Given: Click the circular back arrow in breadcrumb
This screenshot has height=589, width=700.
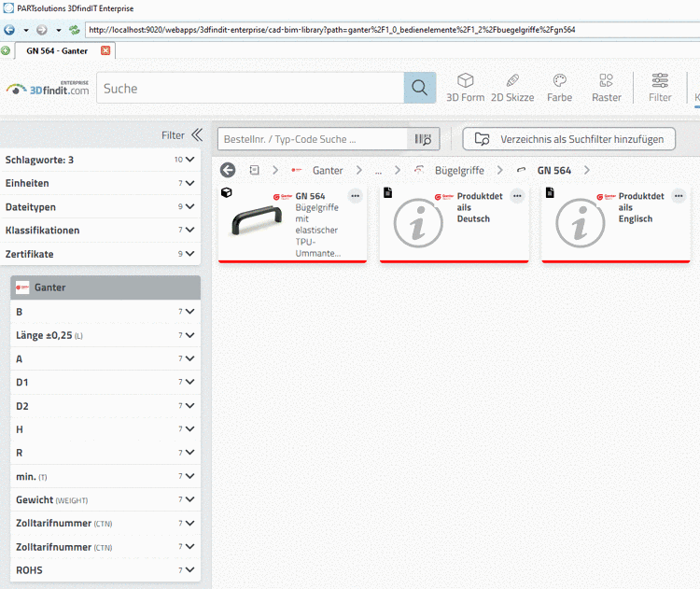Looking at the screenshot, I should 228,170.
